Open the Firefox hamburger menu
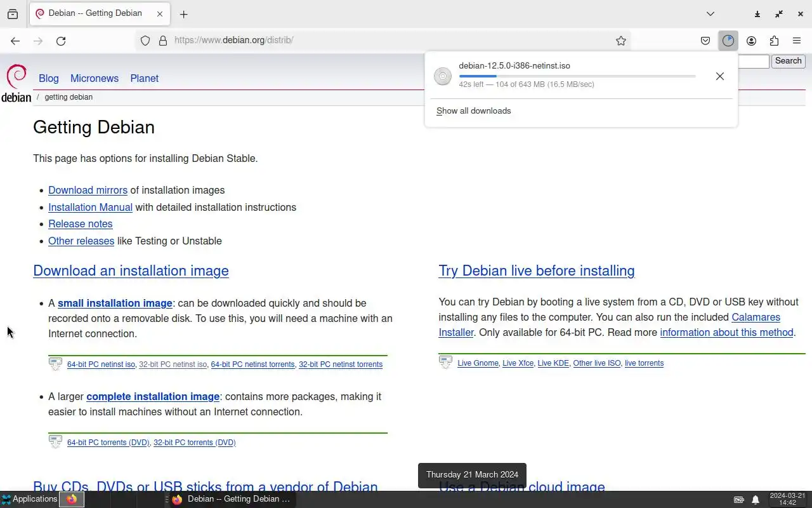 tap(797, 41)
